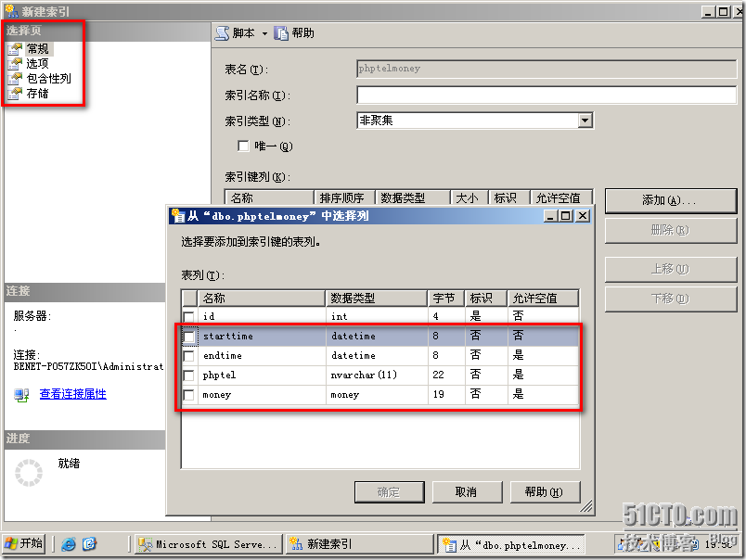
Task: Click the 名称 column header in column dialog
Action: (262, 299)
